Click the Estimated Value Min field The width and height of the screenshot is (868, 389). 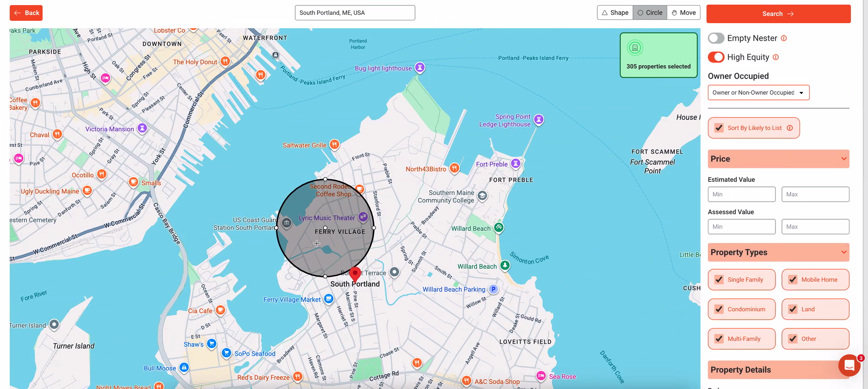pos(742,194)
